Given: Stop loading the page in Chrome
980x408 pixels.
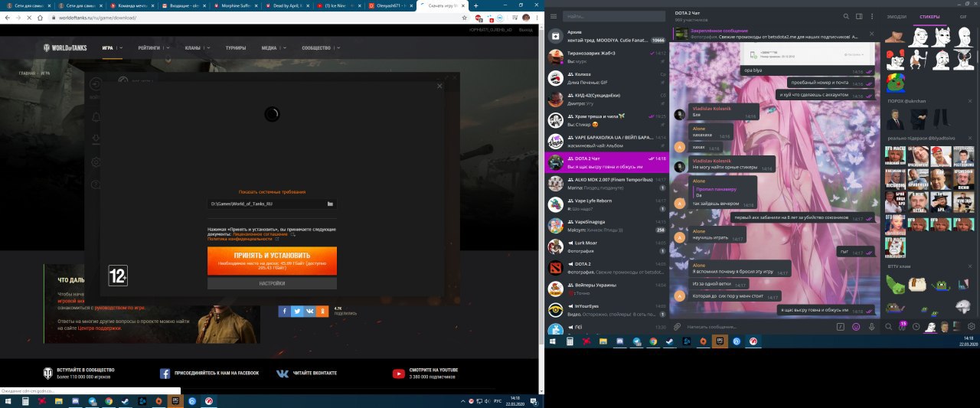Looking at the screenshot, I should [x=28, y=17].
